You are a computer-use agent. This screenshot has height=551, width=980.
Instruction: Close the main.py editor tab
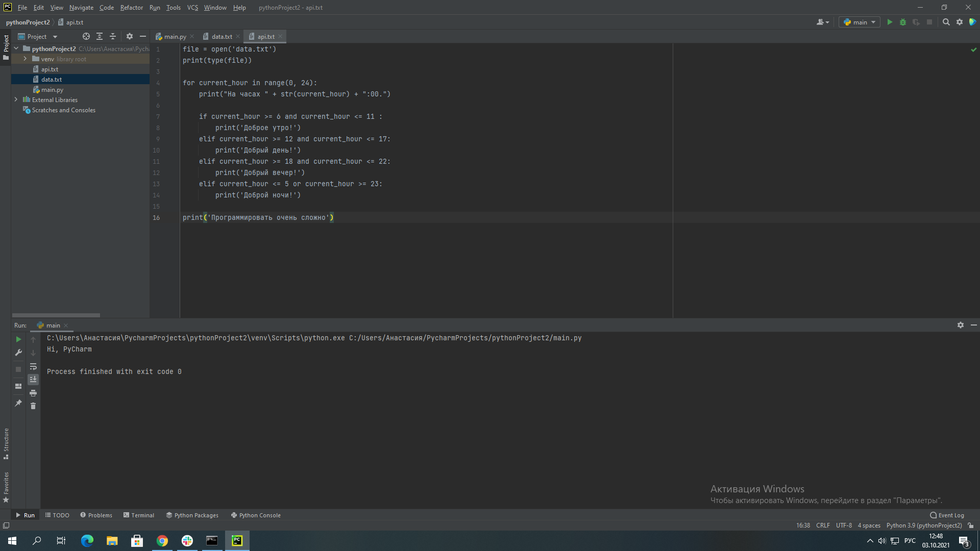pyautogui.click(x=192, y=37)
